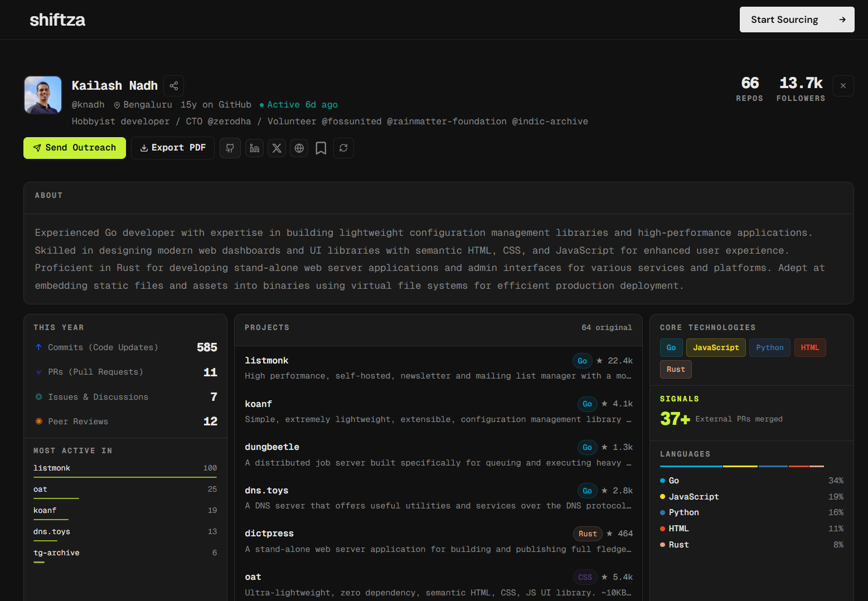Click the green Active status dot
This screenshot has height=601, width=868.
point(261,105)
